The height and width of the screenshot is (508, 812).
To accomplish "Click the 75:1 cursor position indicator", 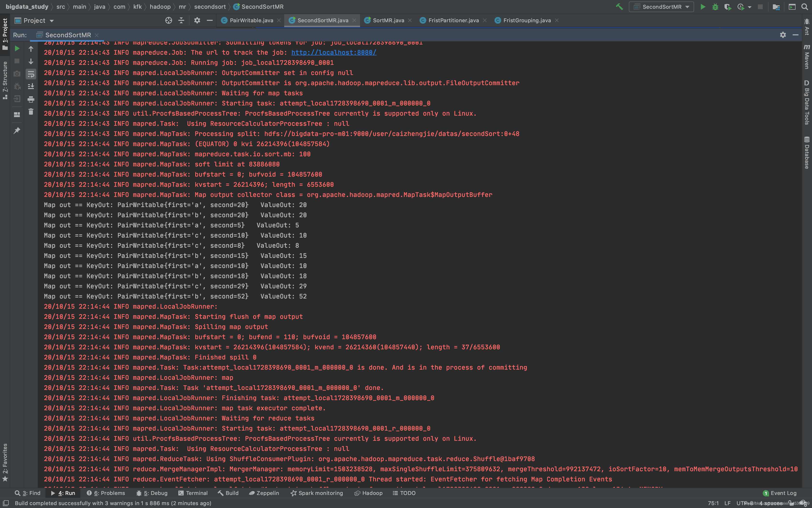I will pyautogui.click(x=713, y=503).
